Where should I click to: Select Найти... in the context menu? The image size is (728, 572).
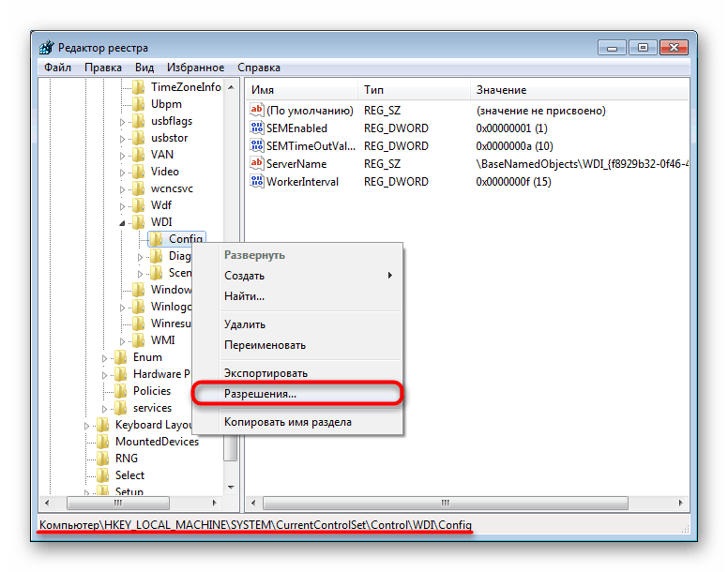pyautogui.click(x=297, y=296)
